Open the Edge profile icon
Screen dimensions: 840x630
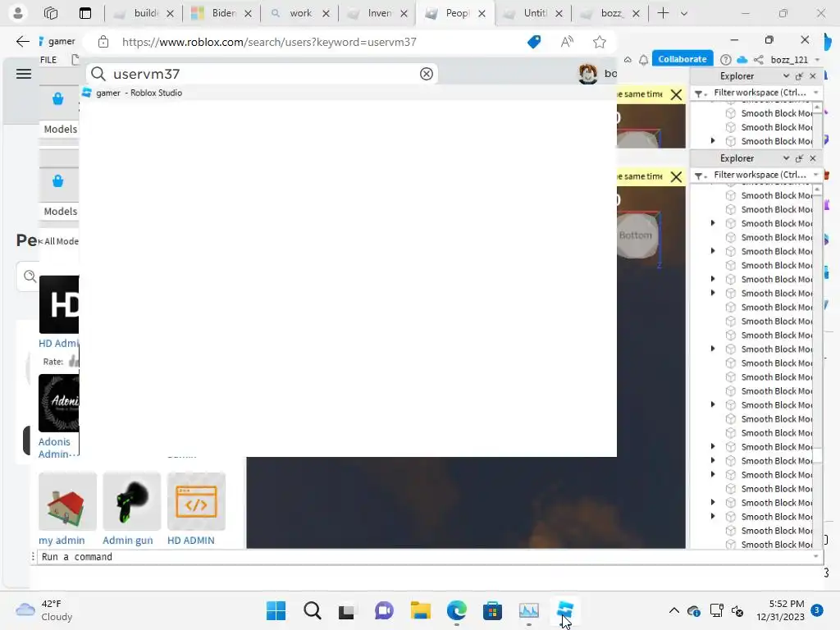coord(18,13)
